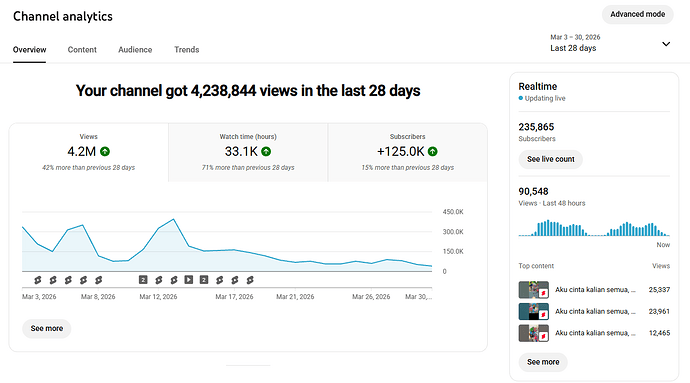Click the 12,465 view count
The width and height of the screenshot is (690, 383).
[x=659, y=333]
